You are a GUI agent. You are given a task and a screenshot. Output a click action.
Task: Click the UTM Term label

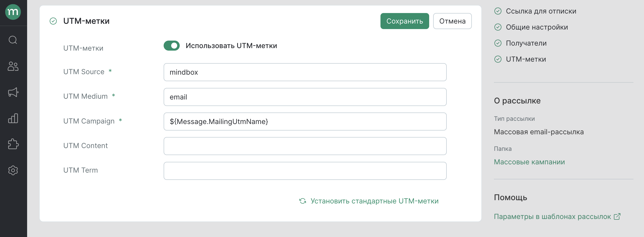[80, 170]
